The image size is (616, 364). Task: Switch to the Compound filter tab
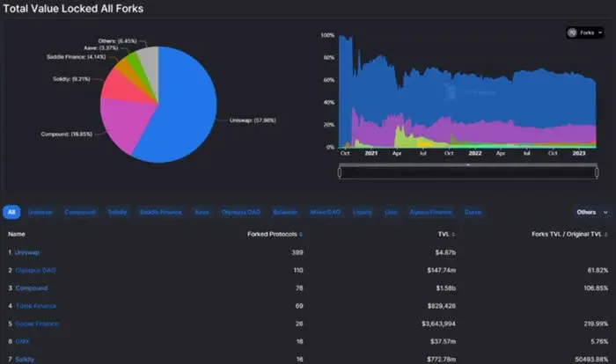[x=80, y=212]
